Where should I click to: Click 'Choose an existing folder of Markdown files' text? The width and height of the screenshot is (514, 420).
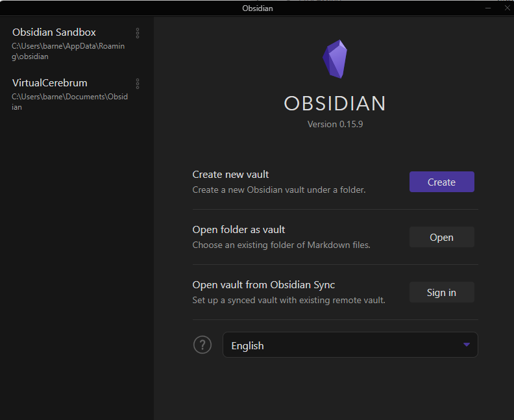[281, 245]
